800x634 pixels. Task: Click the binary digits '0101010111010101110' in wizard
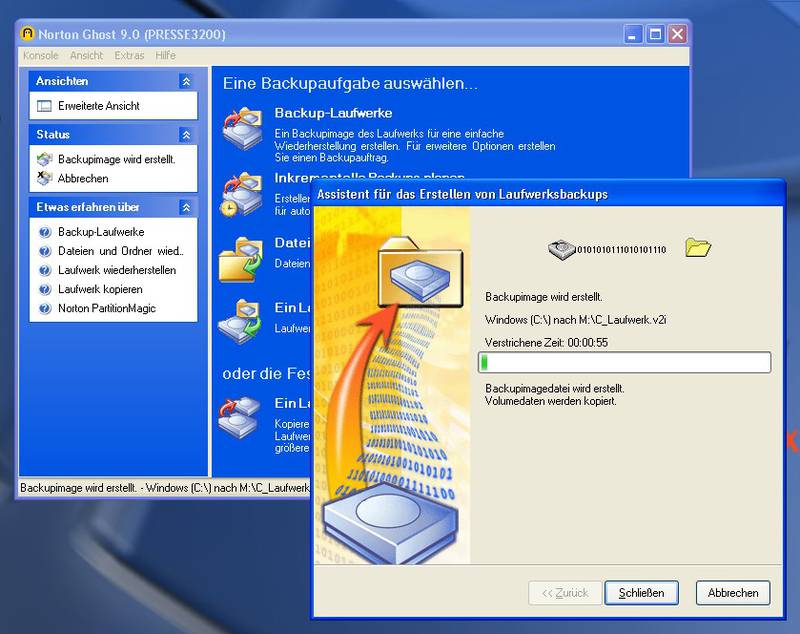(x=621, y=250)
